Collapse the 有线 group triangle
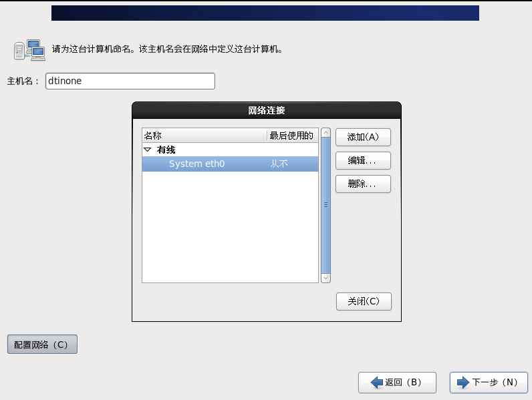Image resolution: width=532 pixels, height=400 pixels. [148, 150]
